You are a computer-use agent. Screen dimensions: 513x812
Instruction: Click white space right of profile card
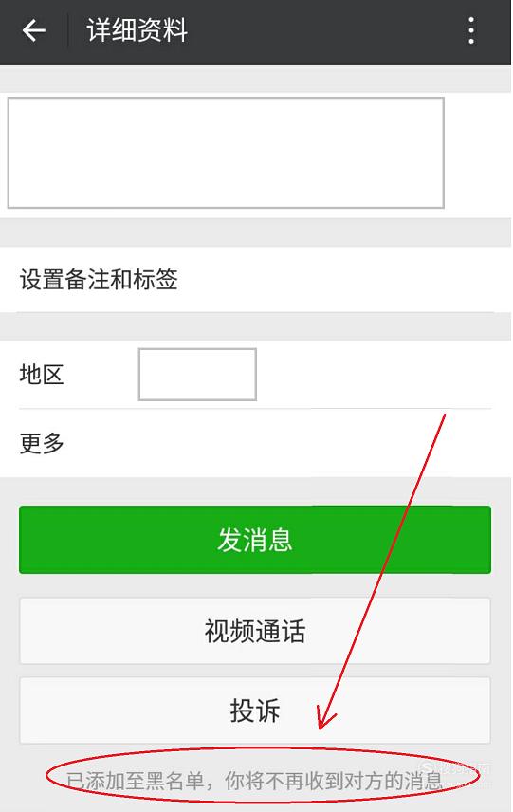pos(478,154)
